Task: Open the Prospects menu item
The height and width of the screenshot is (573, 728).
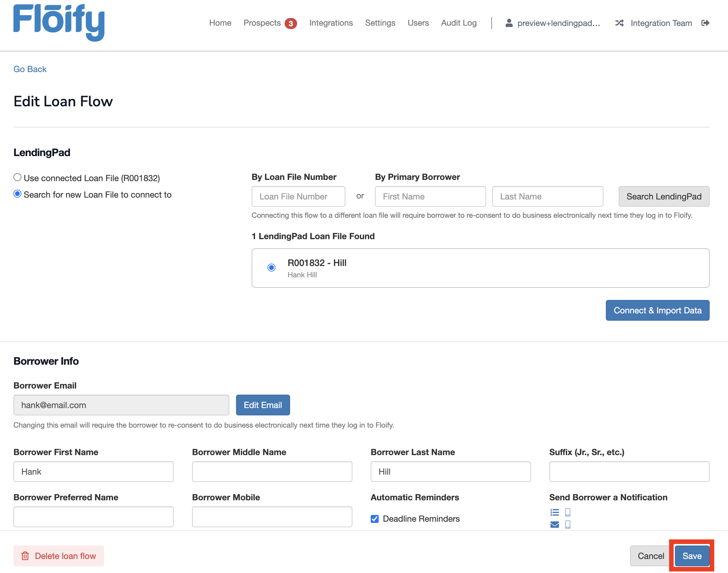Action: pyautogui.click(x=262, y=23)
